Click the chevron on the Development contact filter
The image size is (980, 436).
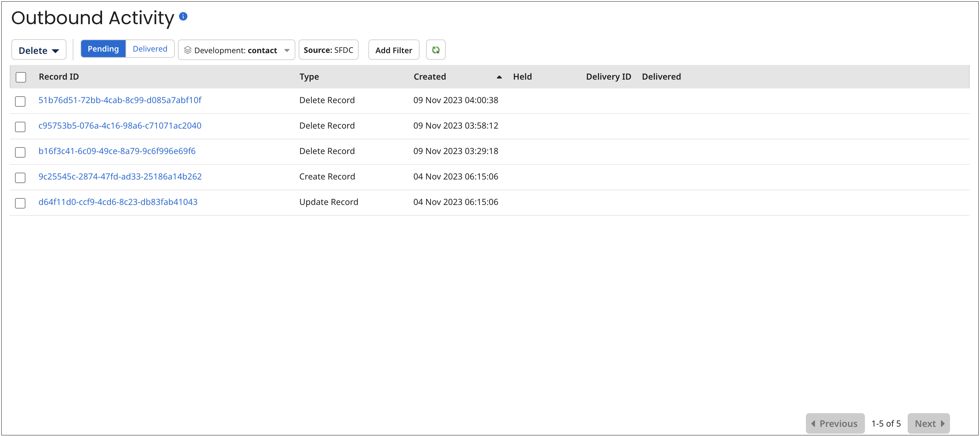(x=287, y=50)
